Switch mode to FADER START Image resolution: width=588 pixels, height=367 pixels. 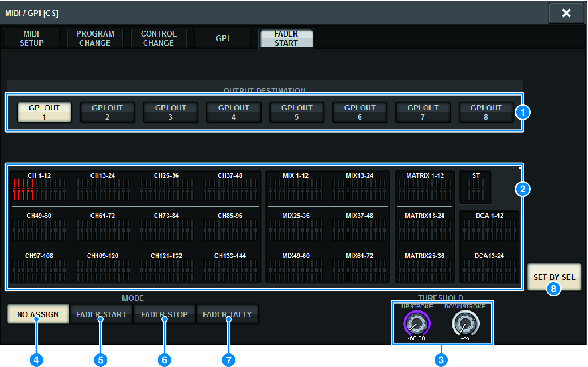[101, 314]
